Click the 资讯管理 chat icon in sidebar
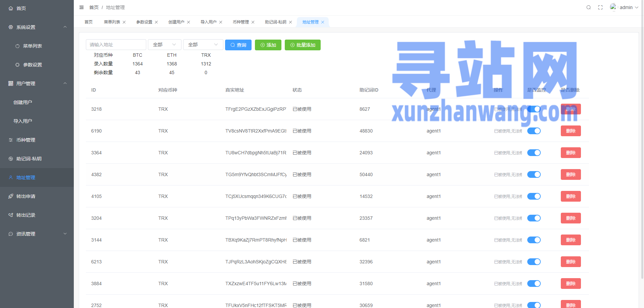This screenshot has width=644, height=308. [x=11, y=234]
